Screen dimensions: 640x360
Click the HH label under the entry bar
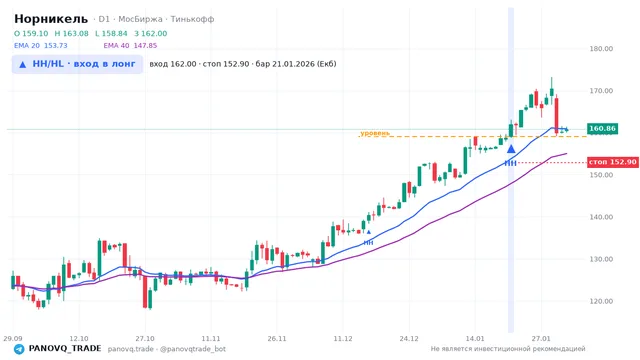[x=511, y=163]
